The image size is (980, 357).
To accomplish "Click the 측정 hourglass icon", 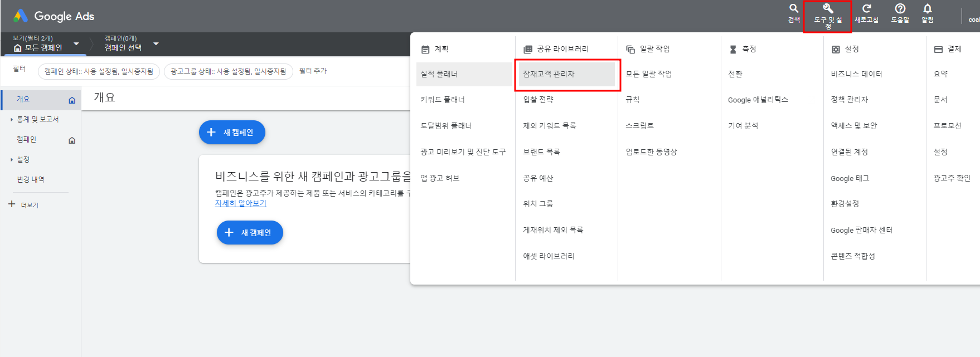I will coord(733,50).
